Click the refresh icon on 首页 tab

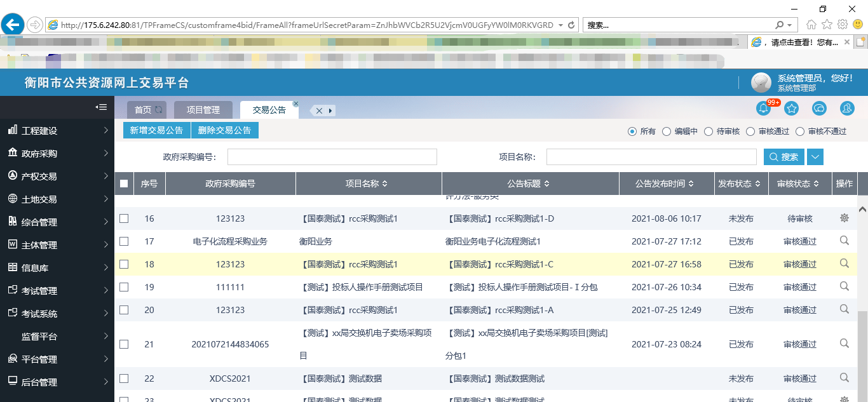(x=159, y=110)
